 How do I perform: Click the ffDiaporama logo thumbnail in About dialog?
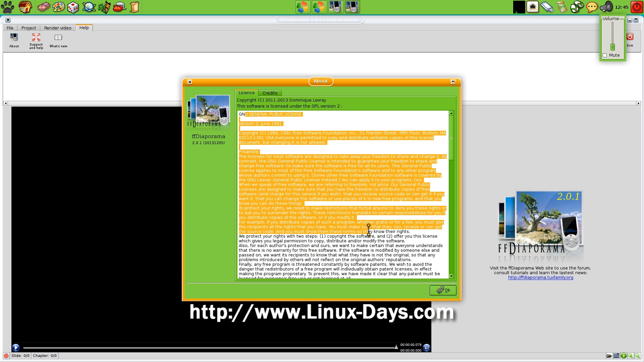(209, 112)
